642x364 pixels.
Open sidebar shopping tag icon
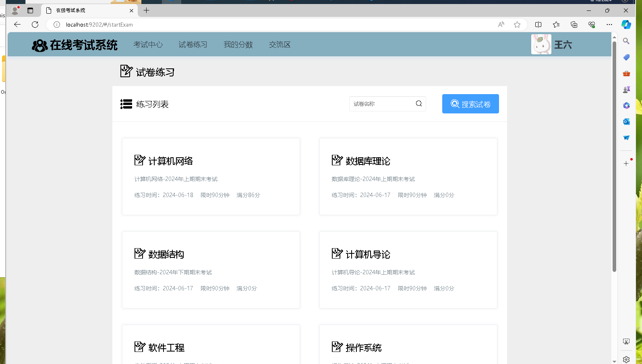coord(626,57)
